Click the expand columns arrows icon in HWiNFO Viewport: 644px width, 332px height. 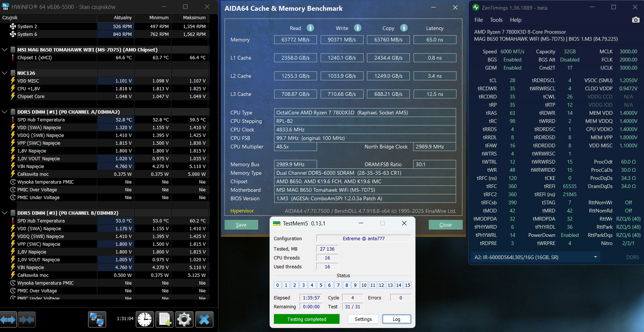[8, 319]
